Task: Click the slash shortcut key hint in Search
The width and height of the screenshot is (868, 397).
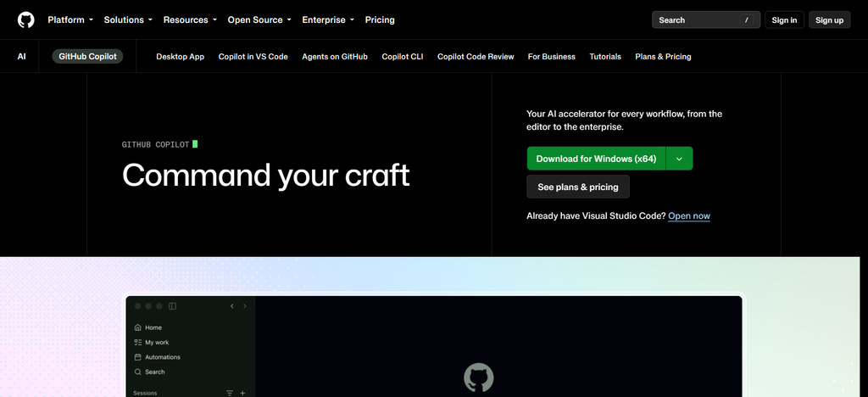Action: pos(747,20)
